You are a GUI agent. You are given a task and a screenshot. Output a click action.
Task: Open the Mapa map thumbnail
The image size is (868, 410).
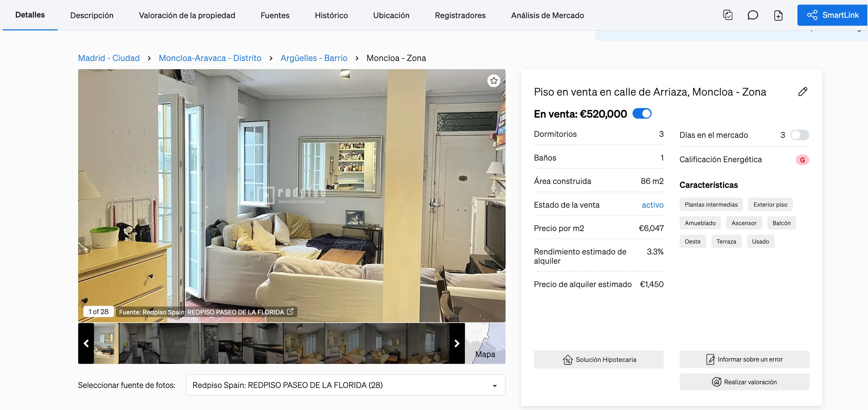click(485, 343)
